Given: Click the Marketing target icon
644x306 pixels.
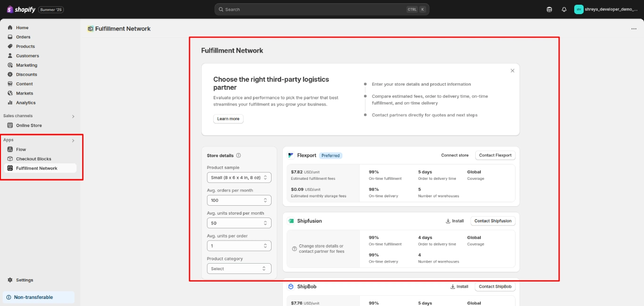Looking at the screenshot, I should point(10,65).
